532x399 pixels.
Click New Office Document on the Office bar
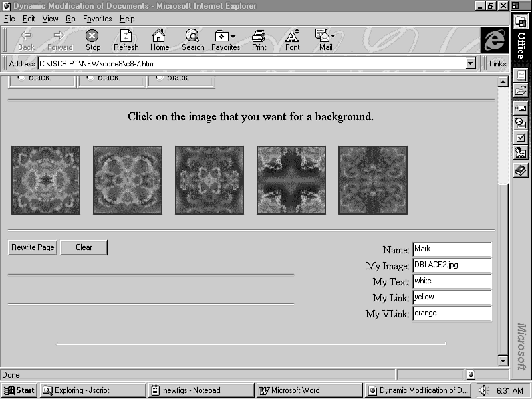(521, 76)
